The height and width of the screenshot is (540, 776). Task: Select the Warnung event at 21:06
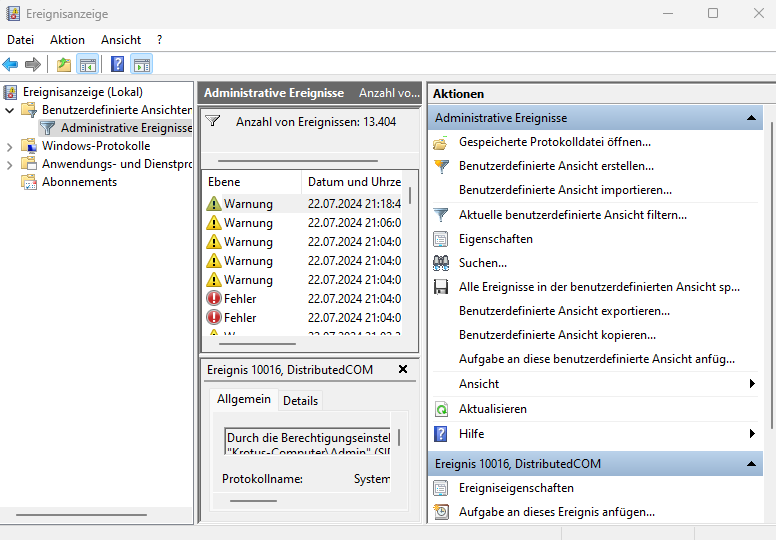pos(303,223)
